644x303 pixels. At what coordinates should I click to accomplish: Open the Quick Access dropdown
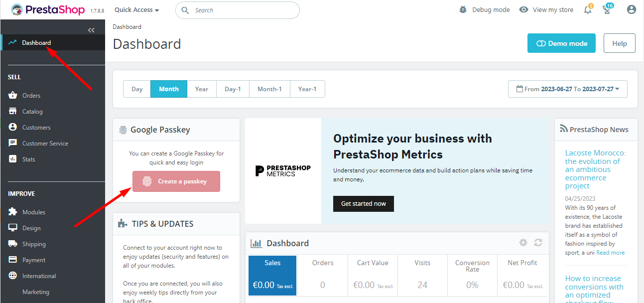point(137,9)
